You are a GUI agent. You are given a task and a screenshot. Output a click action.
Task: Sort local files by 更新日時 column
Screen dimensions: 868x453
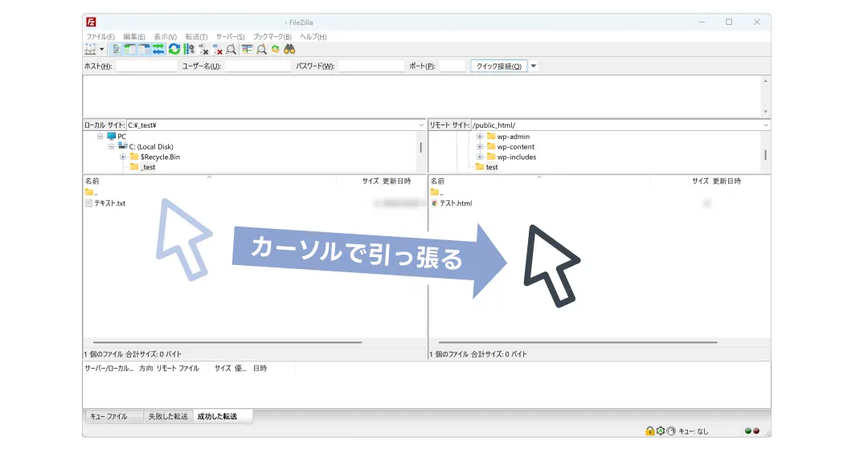pos(397,181)
